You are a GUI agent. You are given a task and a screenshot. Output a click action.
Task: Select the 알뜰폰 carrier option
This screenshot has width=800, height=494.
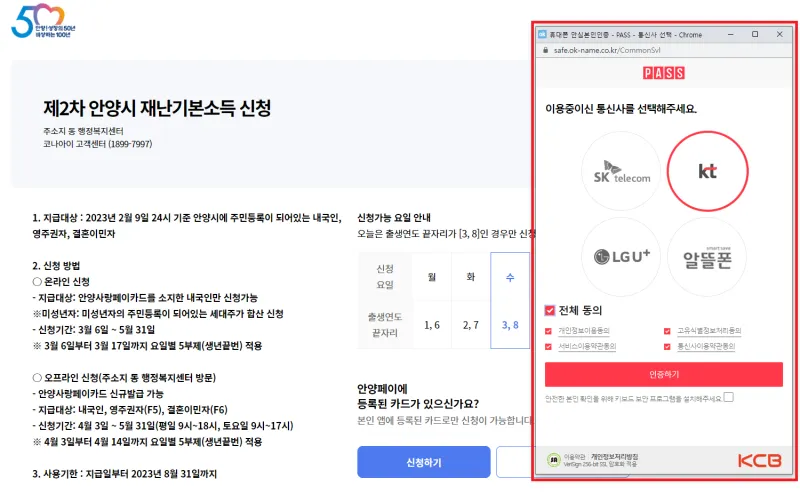tap(707, 257)
